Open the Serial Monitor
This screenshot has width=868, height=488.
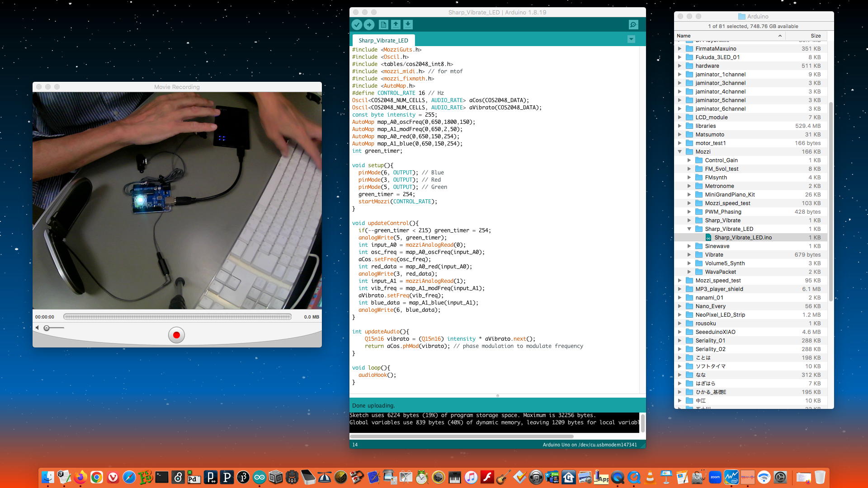[633, 25]
